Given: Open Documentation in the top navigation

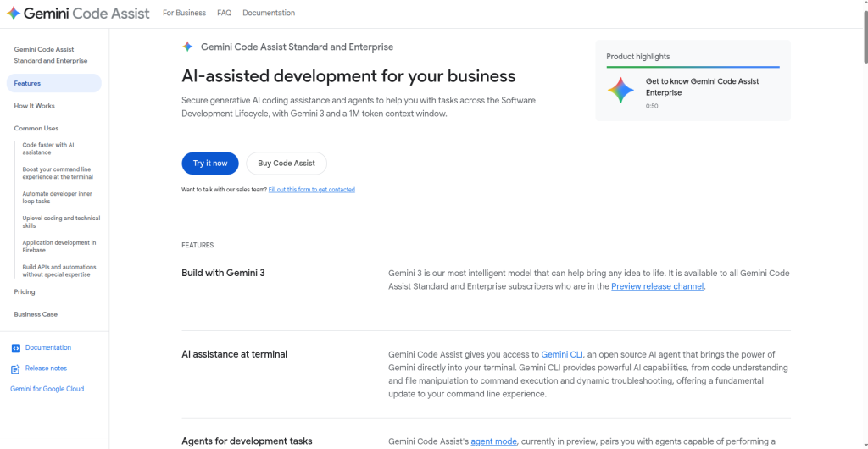Looking at the screenshot, I should tap(269, 13).
